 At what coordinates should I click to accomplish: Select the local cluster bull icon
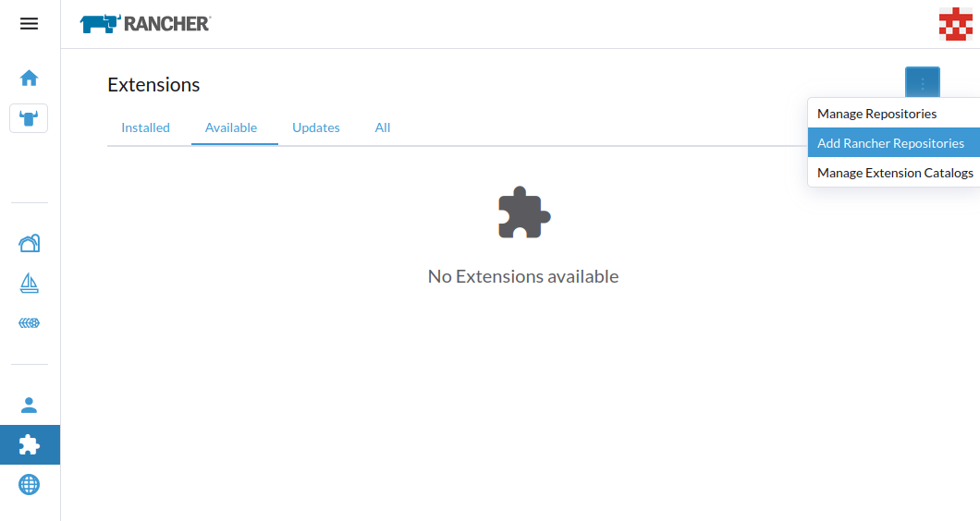[x=29, y=118]
